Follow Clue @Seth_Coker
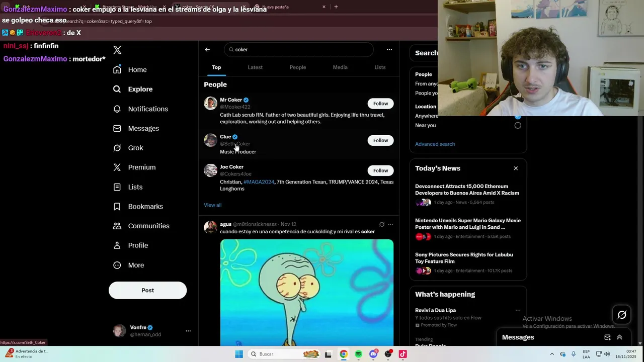Image resolution: width=644 pixels, height=362 pixels. pyautogui.click(x=380, y=140)
